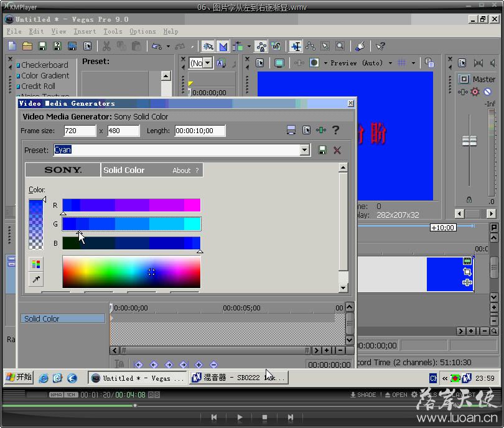Open the Insert menu

85,32
